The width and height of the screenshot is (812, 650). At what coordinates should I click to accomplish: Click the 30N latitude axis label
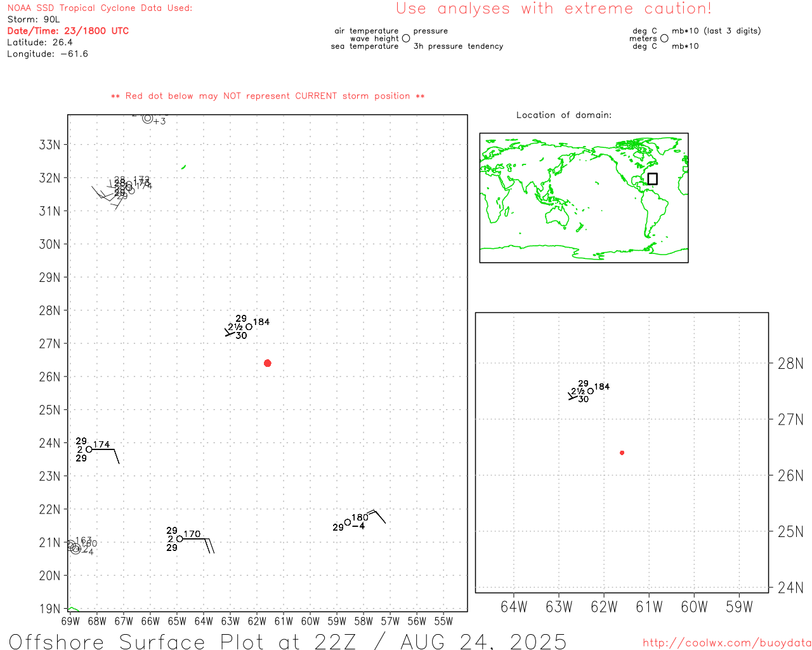click(49, 244)
